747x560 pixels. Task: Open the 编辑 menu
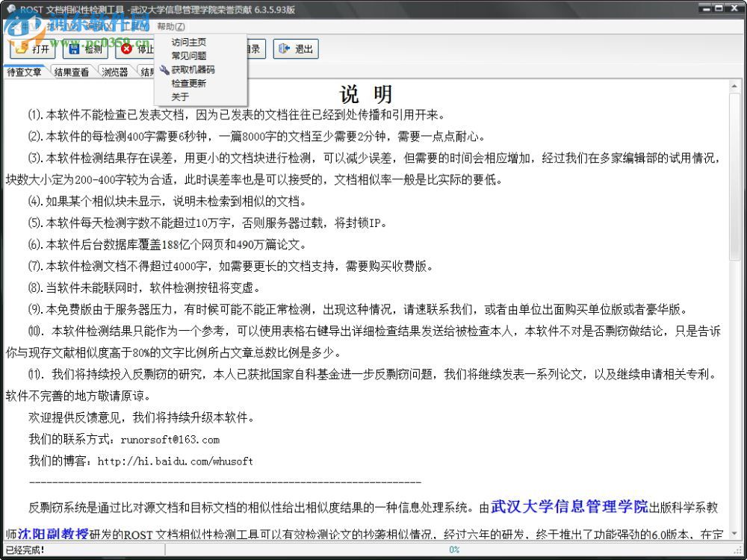(97, 26)
